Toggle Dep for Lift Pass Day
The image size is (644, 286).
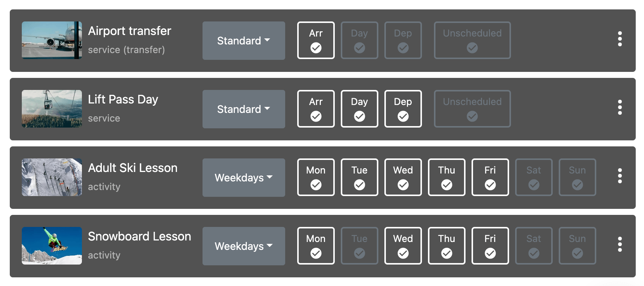(403, 109)
